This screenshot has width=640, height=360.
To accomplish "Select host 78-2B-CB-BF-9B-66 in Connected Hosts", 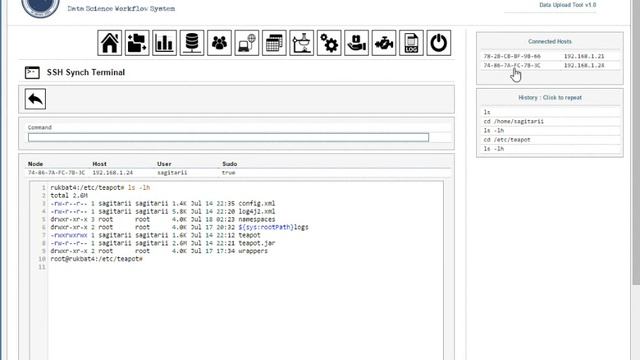I will coord(512,56).
